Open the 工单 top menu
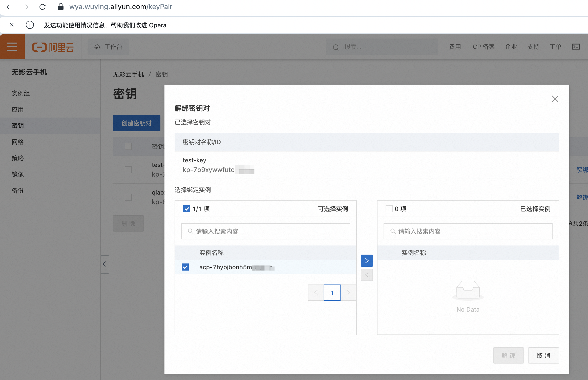 [555, 47]
